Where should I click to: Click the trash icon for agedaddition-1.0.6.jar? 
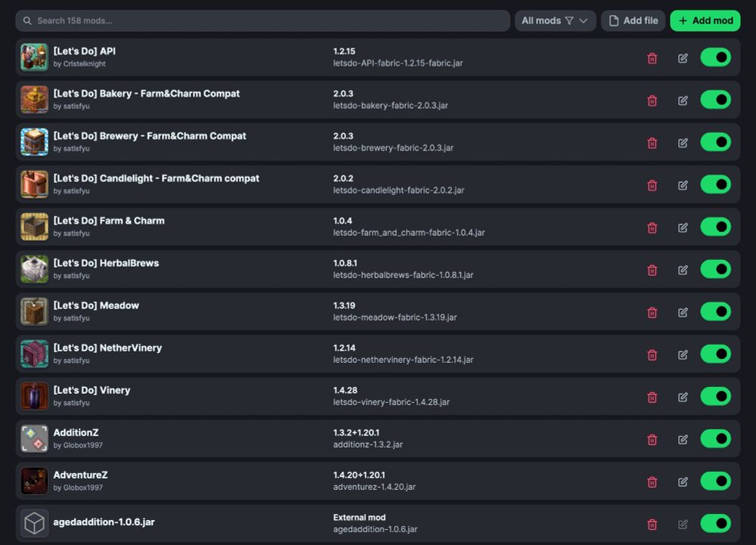[x=652, y=523]
